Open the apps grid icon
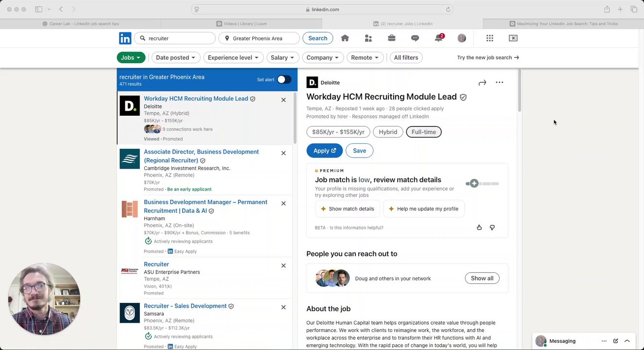Viewport: 644px width, 350px height. point(490,38)
